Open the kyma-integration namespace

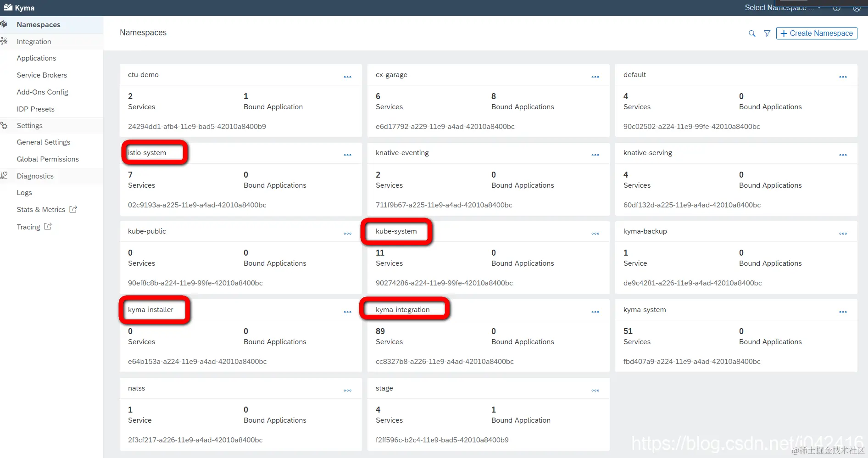(x=403, y=310)
